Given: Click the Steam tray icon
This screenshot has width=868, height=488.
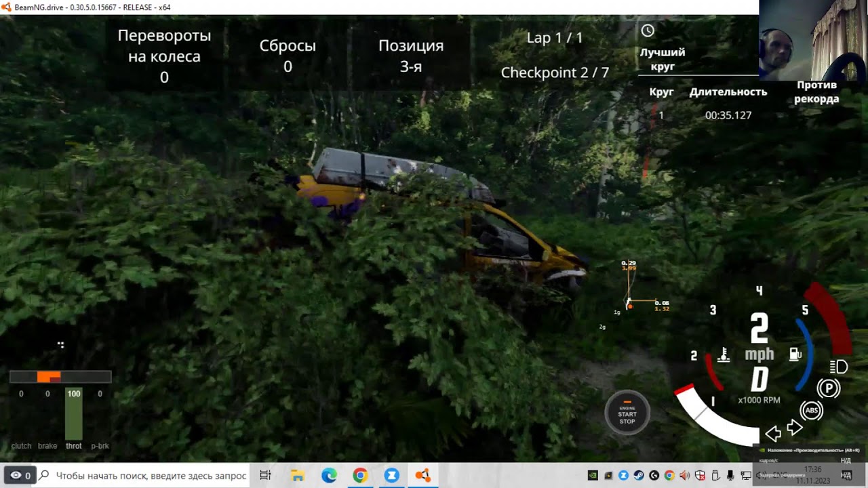Looking at the screenshot, I should (639, 476).
